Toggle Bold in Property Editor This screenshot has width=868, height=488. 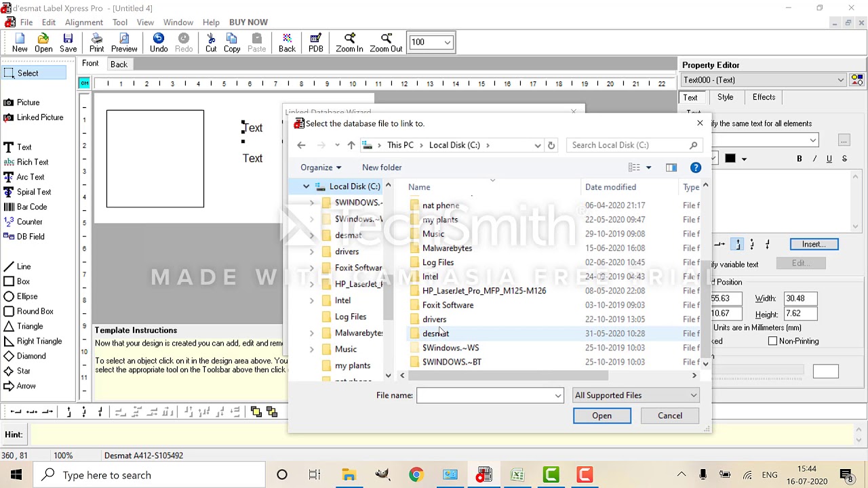click(800, 159)
